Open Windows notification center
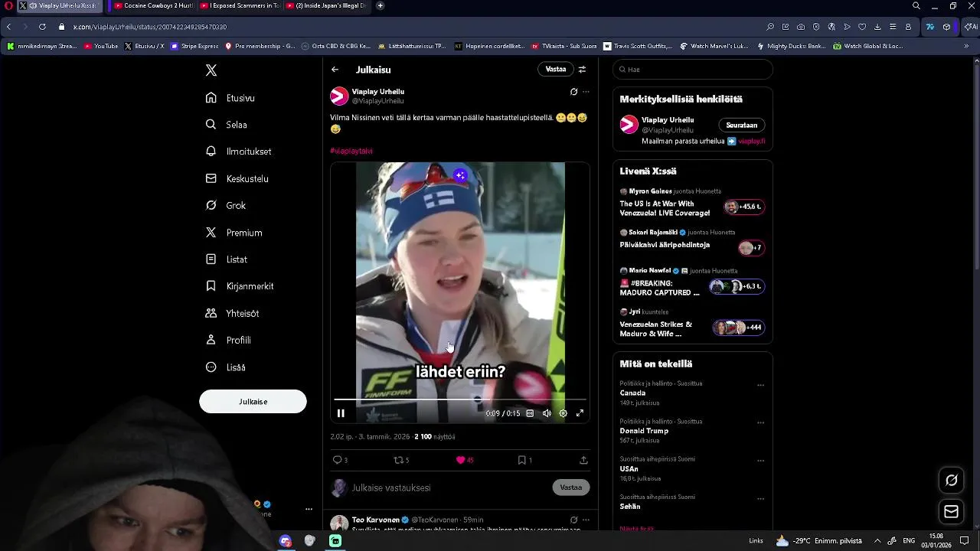Image resolution: width=980 pixels, height=551 pixels. coord(965,541)
